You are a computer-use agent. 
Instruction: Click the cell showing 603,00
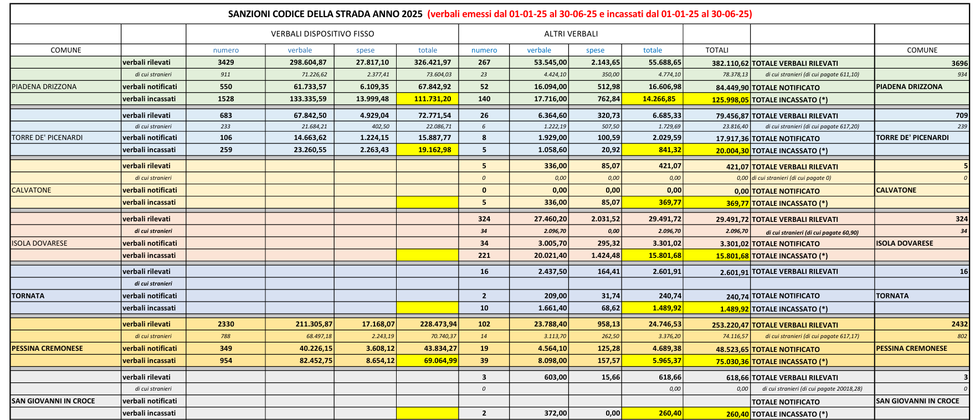(539, 377)
